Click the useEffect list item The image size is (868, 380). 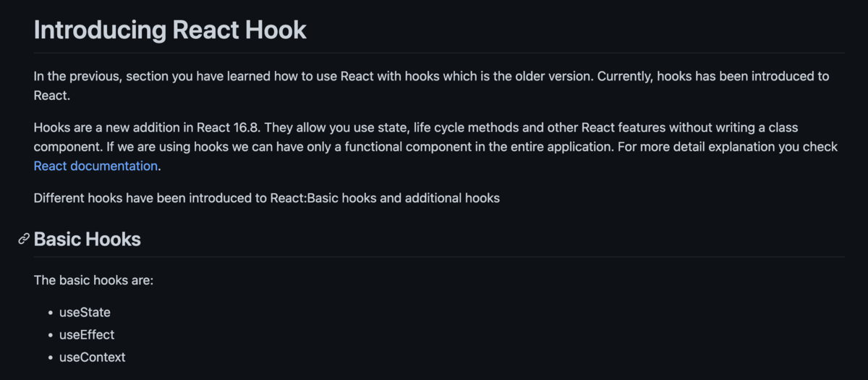tap(87, 335)
